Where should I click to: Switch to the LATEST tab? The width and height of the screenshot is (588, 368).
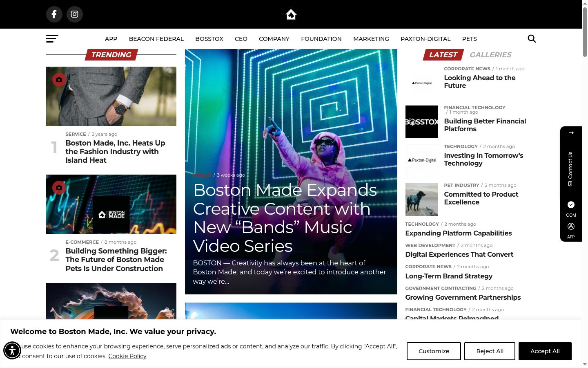point(443,55)
